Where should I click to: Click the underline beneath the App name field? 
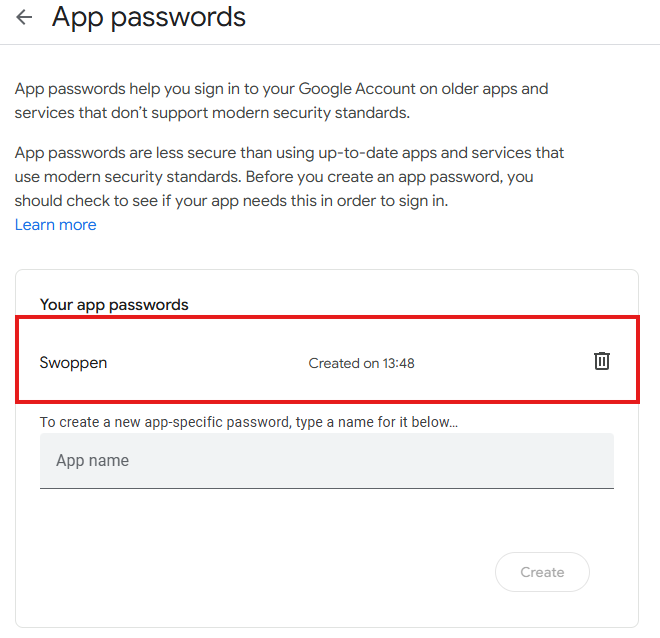(x=326, y=488)
